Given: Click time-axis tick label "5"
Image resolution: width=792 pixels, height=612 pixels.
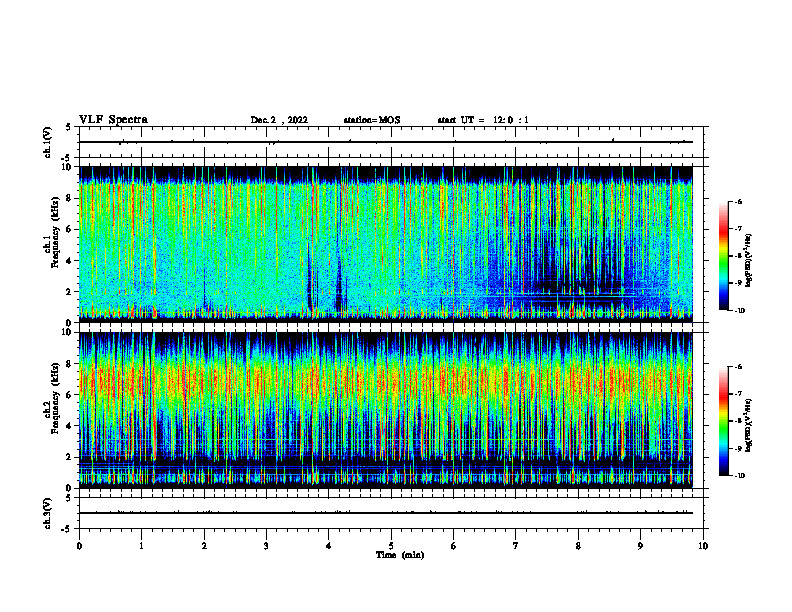Looking at the screenshot, I should 391,546.
